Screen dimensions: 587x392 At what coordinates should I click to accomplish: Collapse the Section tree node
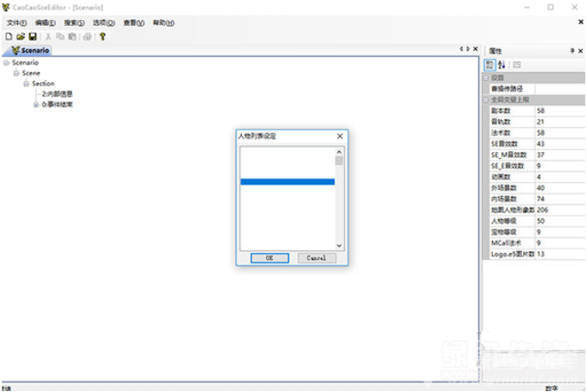(27, 84)
